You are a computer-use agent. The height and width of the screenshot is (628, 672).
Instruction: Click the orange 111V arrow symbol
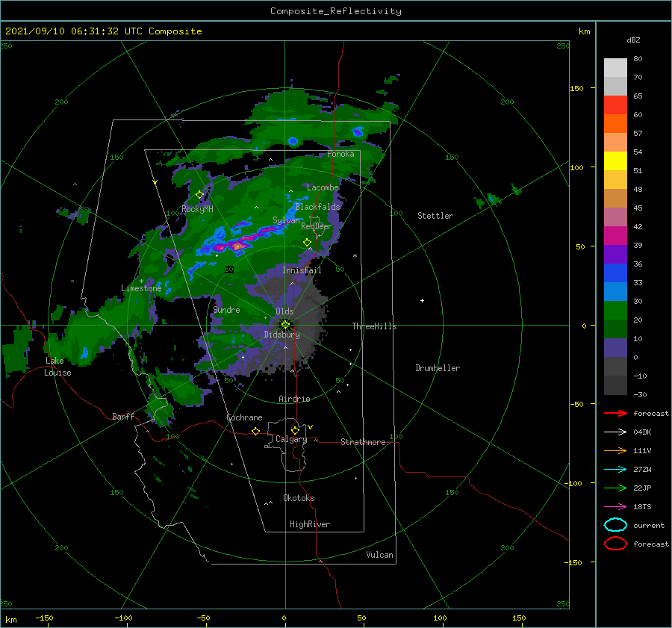click(615, 450)
